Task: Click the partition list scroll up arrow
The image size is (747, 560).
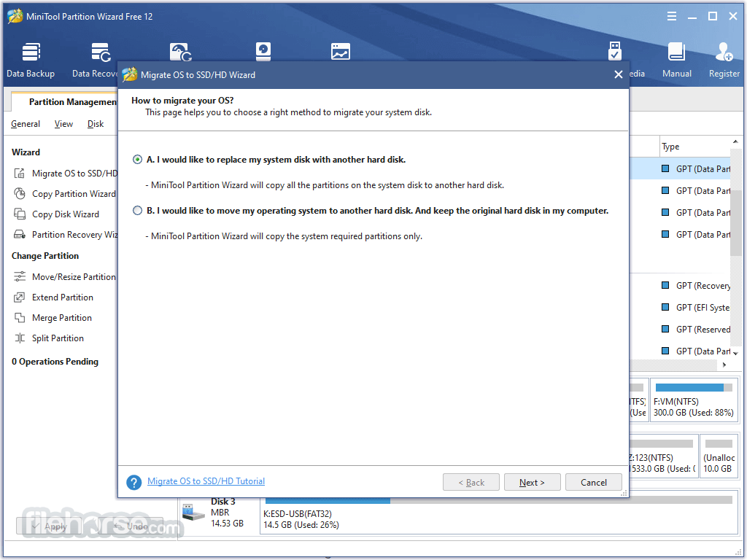Action: (735, 142)
